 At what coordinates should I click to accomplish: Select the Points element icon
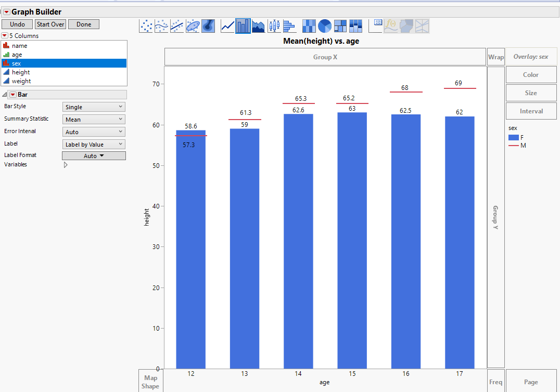point(146,25)
